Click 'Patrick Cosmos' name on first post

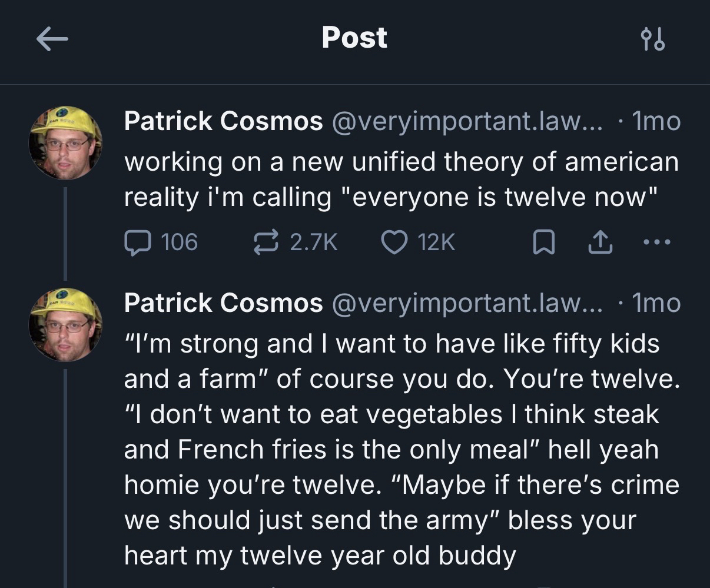(223, 121)
